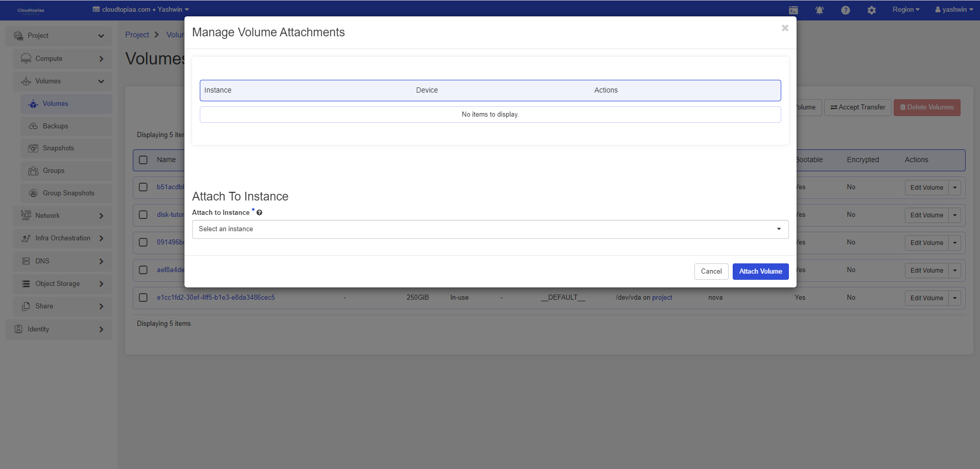The width and height of the screenshot is (980, 469).
Task: Click the console icon in top bar
Action: (x=793, y=10)
